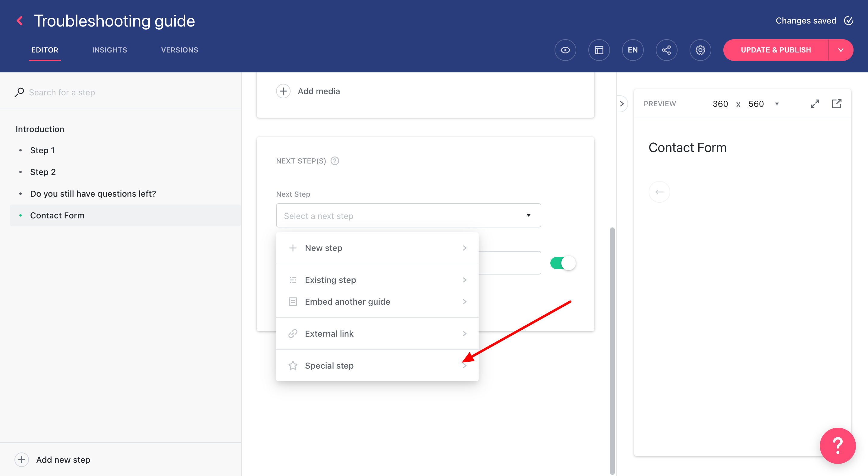Choose Existing step from the menu

coord(377,280)
